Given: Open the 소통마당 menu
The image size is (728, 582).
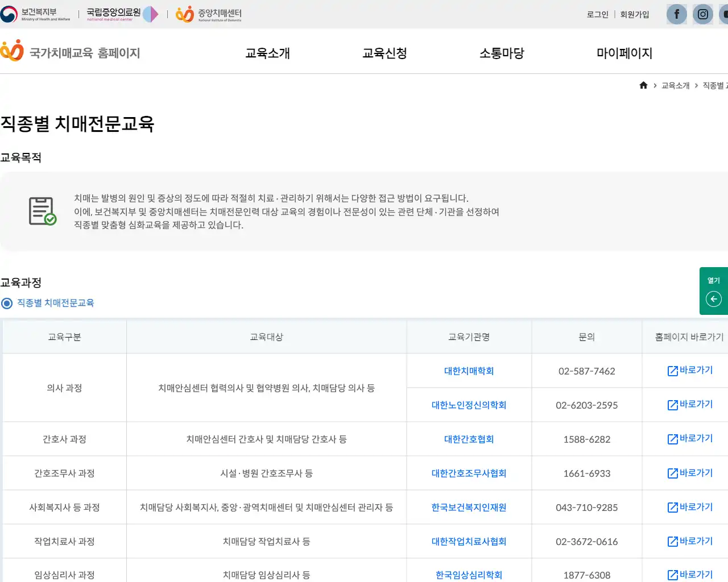Looking at the screenshot, I should point(502,53).
